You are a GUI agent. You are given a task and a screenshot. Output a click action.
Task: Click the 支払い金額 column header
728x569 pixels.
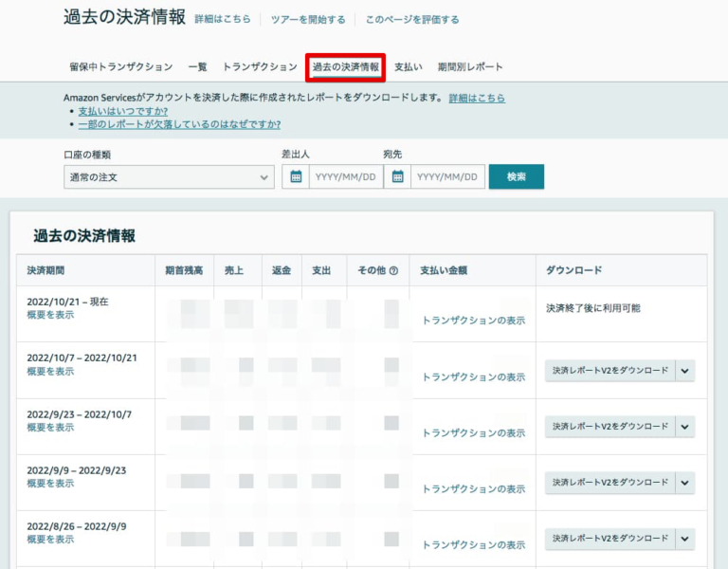444,270
